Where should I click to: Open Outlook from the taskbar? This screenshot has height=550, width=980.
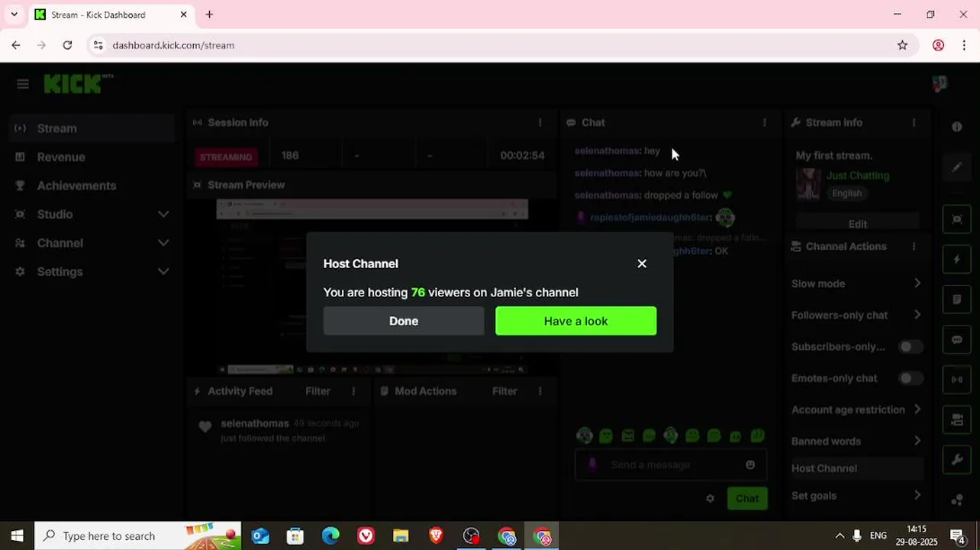pos(260,536)
